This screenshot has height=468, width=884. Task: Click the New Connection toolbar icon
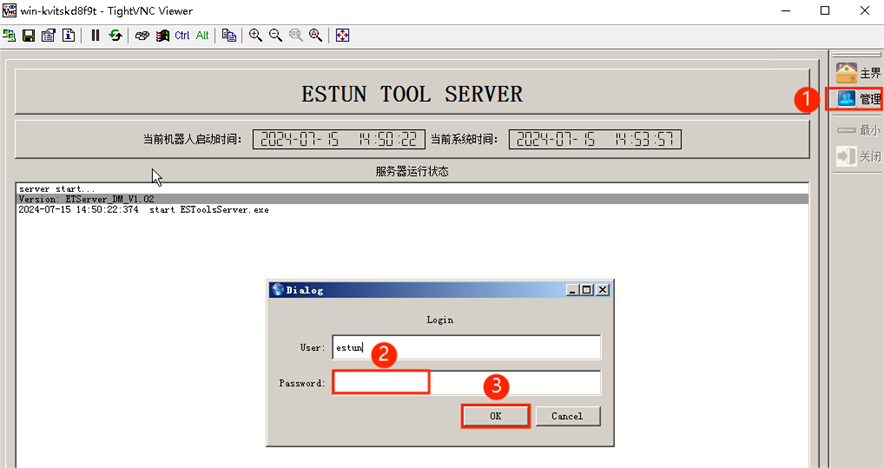click(x=9, y=35)
